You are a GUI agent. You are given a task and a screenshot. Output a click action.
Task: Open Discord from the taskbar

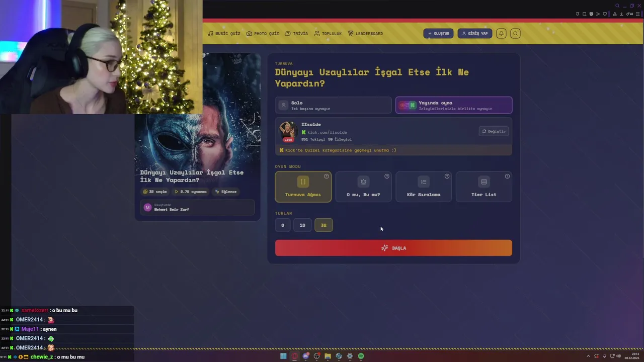[305, 356]
